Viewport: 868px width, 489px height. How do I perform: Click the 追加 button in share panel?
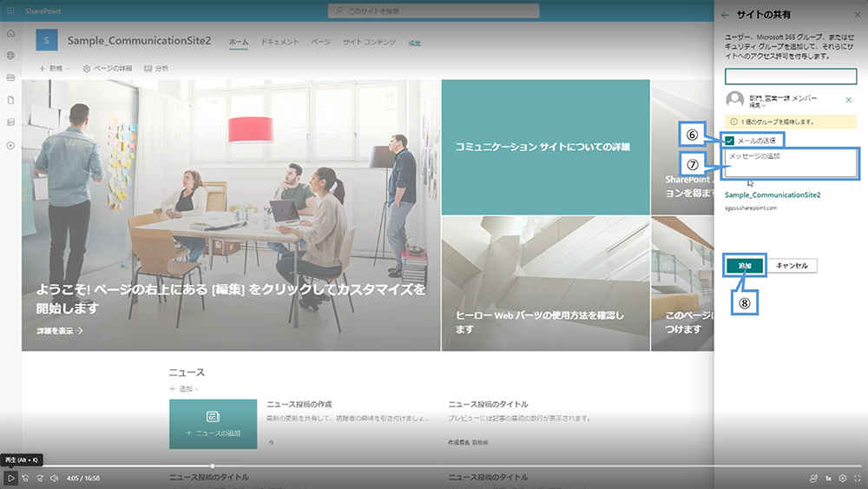click(x=745, y=266)
